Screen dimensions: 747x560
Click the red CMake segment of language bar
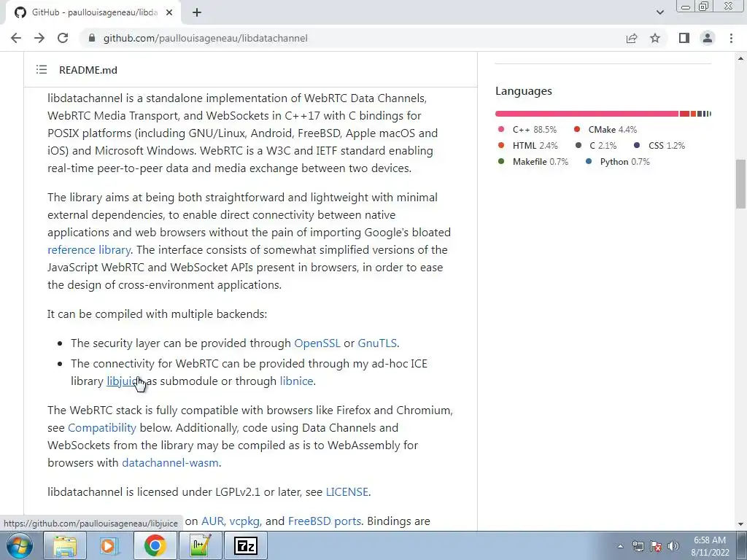[684, 114]
